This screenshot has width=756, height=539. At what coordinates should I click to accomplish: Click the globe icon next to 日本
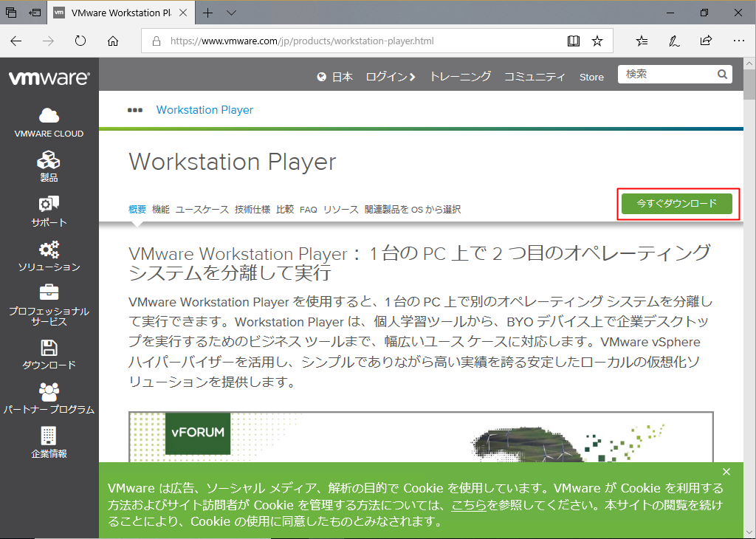click(322, 77)
